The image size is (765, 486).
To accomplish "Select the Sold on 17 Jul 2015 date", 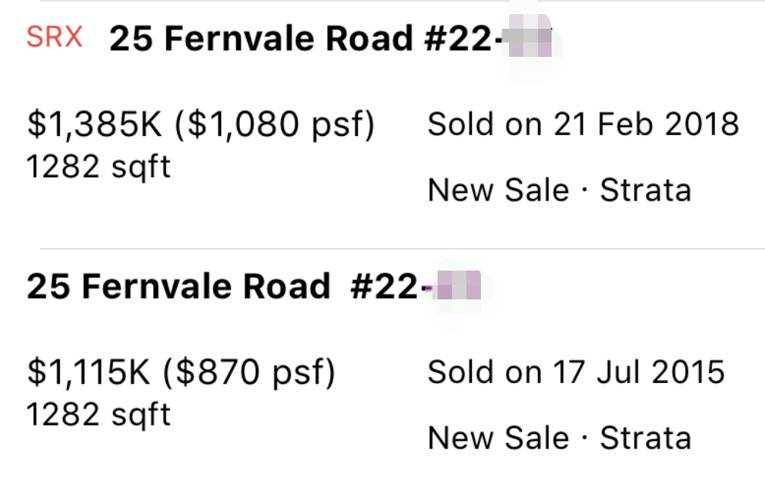I will [x=576, y=372].
